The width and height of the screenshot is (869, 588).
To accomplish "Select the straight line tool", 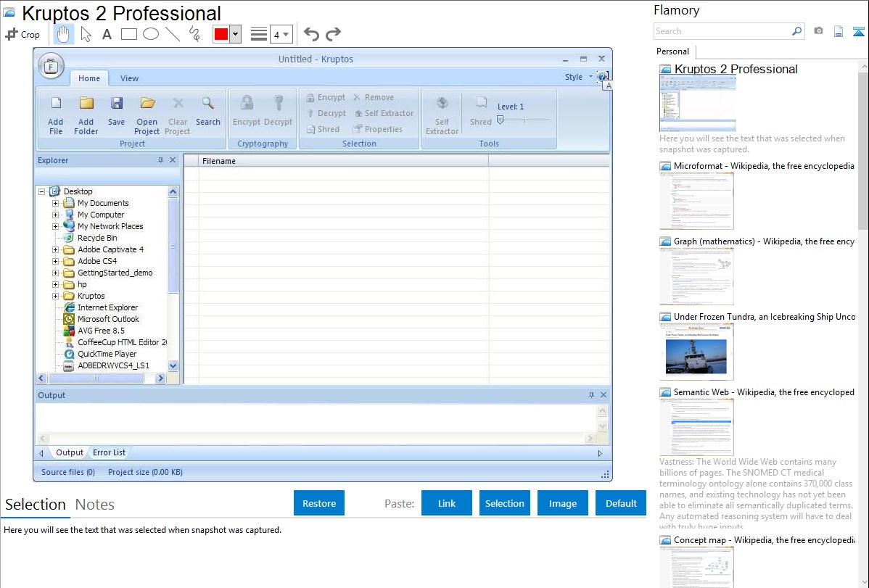I will 173,34.
